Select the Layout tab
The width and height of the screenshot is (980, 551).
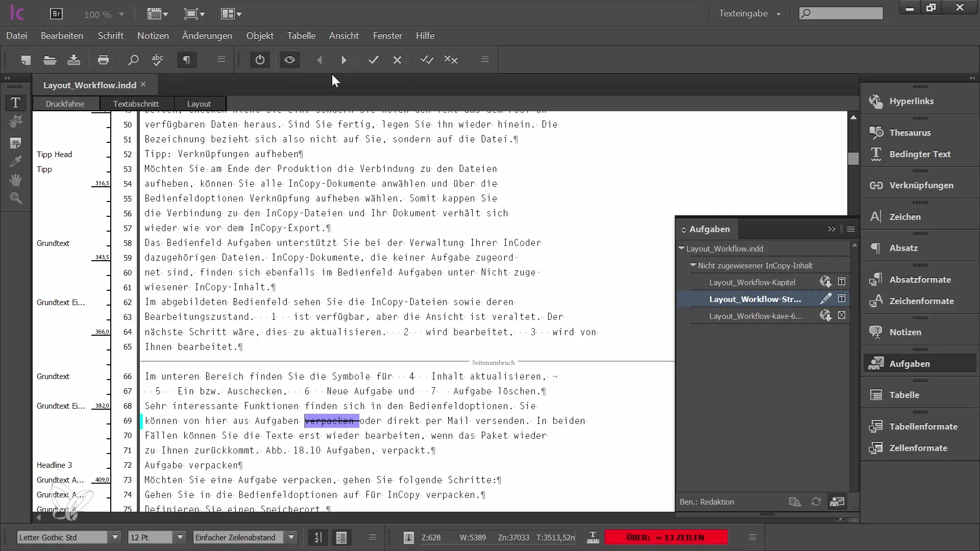coord(198,103)
